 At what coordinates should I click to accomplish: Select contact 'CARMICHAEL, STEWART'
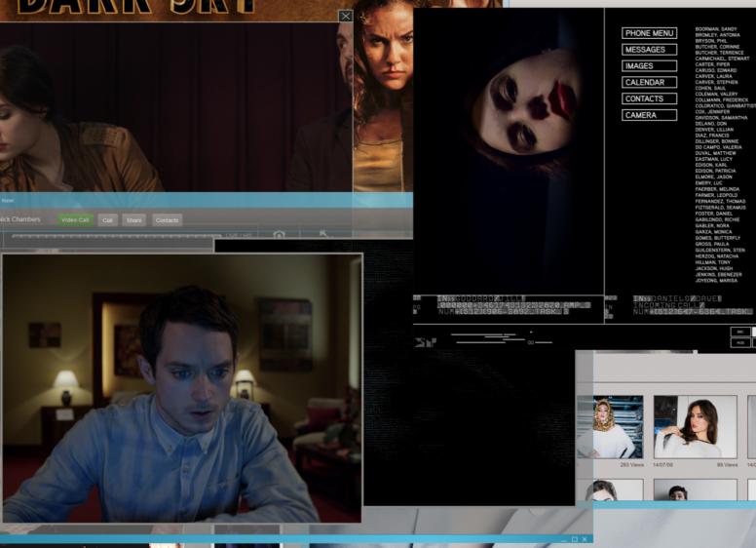(722, 59)
